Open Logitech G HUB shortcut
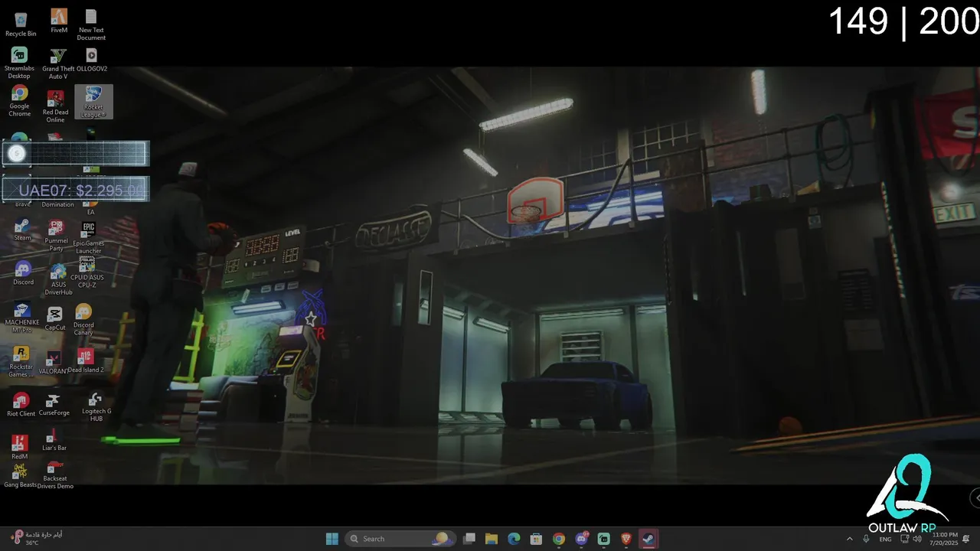Viewport: 980px width, 551px height. click(96, 407)
